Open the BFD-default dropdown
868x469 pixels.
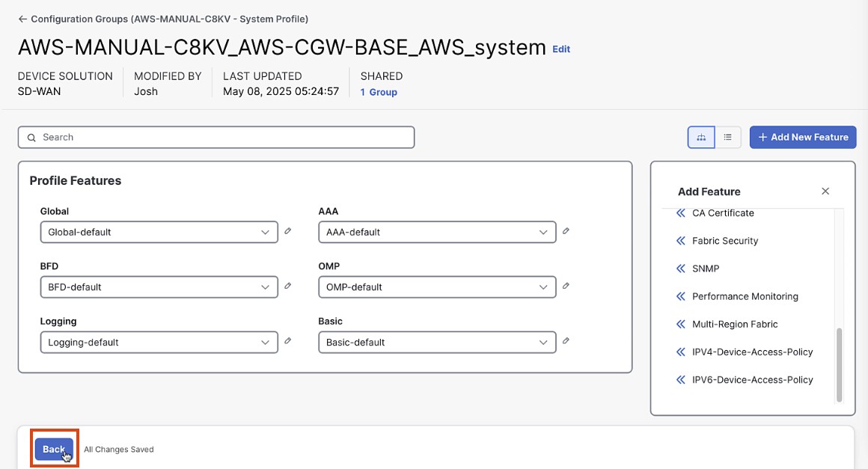click(159, 287)
